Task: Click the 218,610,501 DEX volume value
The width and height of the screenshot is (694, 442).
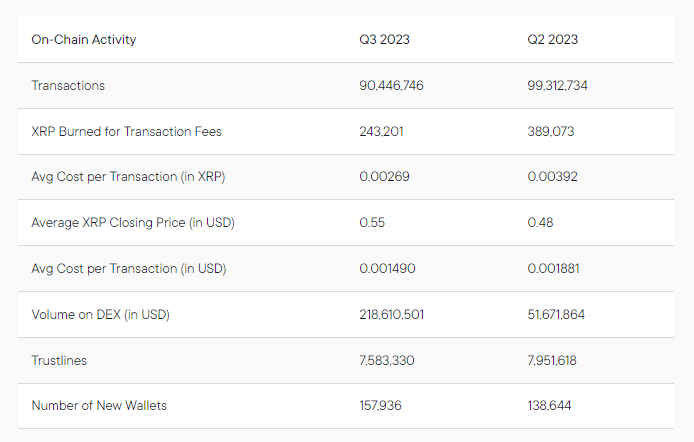Action: [392, 315]
